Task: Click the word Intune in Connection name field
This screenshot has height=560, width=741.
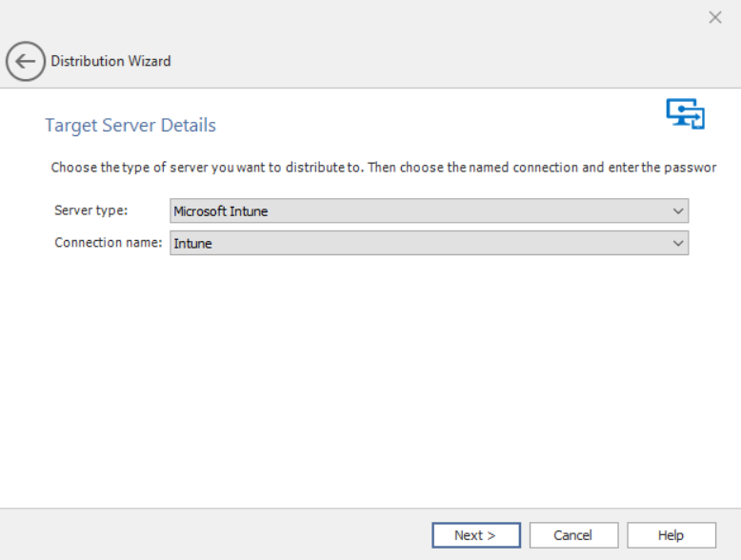Action: pos(192,244)
